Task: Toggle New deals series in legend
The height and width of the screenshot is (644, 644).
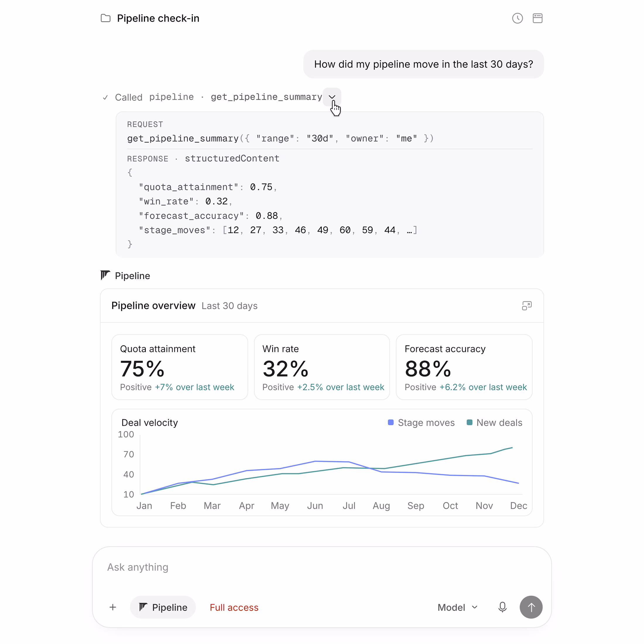Action: tap(494, 423)
